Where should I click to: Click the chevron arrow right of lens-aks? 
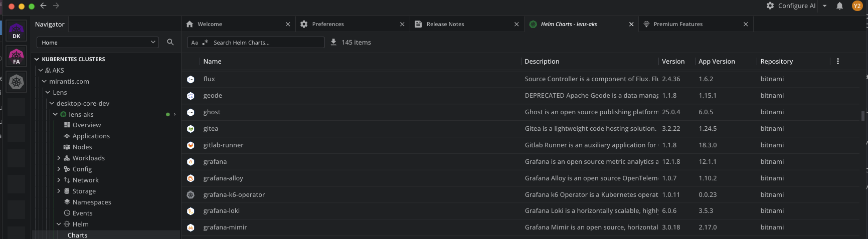[x=175, y=114]
